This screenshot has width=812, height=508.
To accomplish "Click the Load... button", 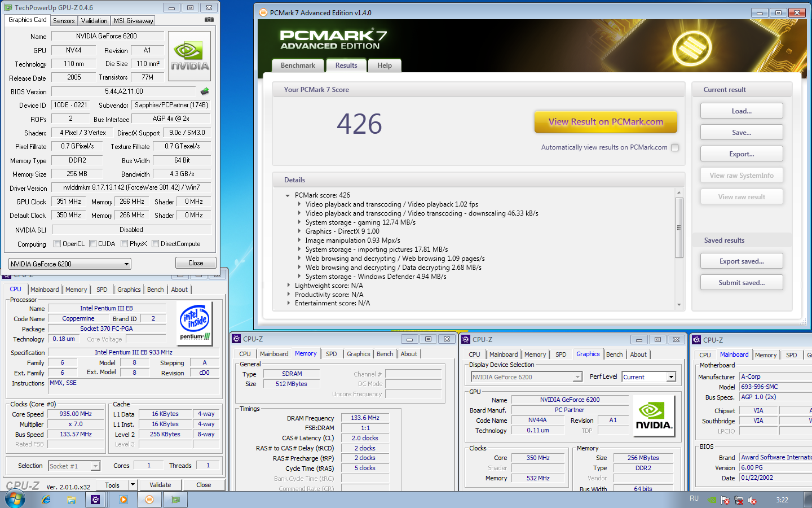I will click(x=742, y=111).
